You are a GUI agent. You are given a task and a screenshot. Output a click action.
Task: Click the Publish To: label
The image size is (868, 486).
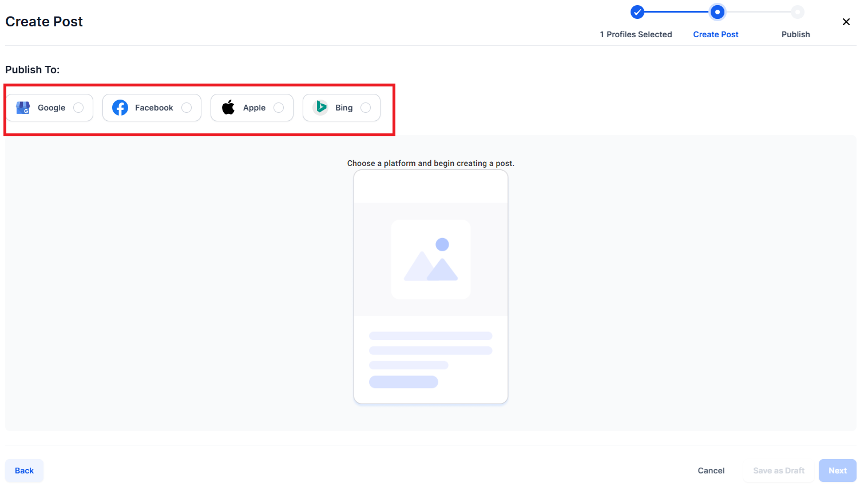(x=33, y=70)
